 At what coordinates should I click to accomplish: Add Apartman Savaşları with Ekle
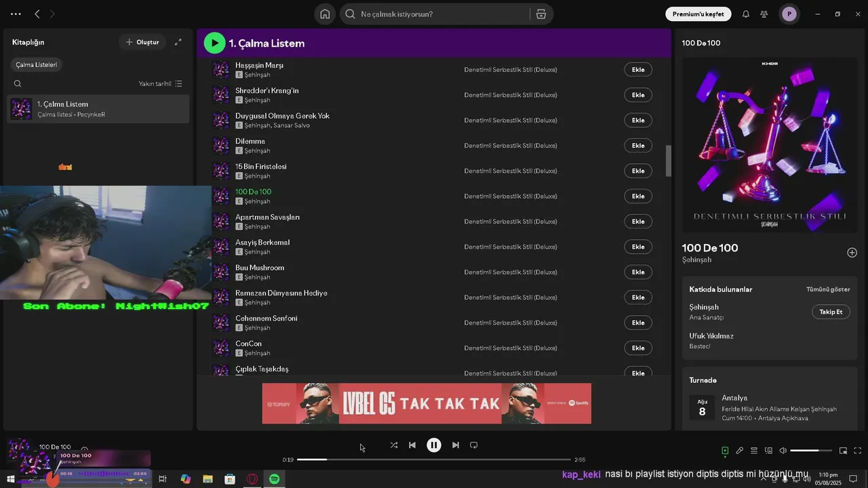click(638, 222)
